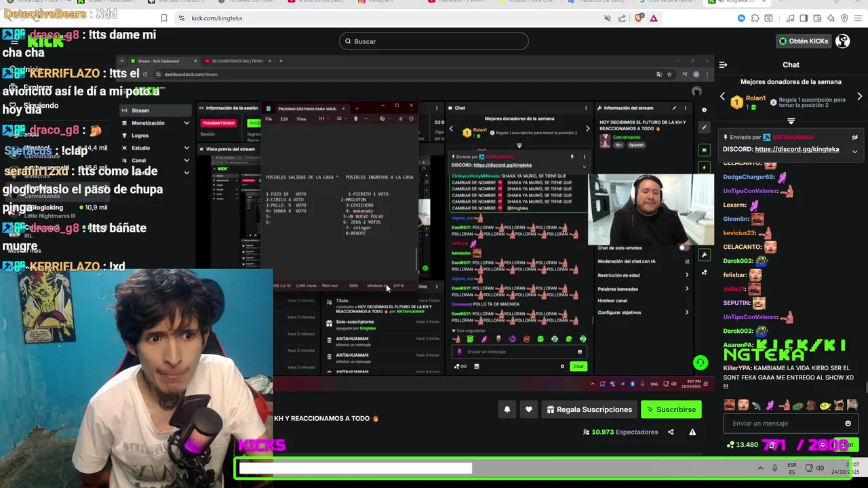Open the user avatar profile menu
The height and width of the screenshot is (488, 868).
pos(843,41)
